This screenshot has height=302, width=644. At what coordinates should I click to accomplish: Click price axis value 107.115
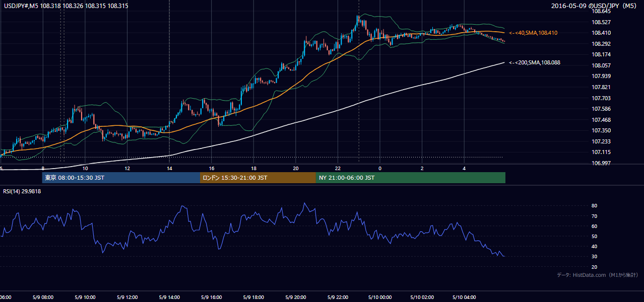[x=601, y=152]
